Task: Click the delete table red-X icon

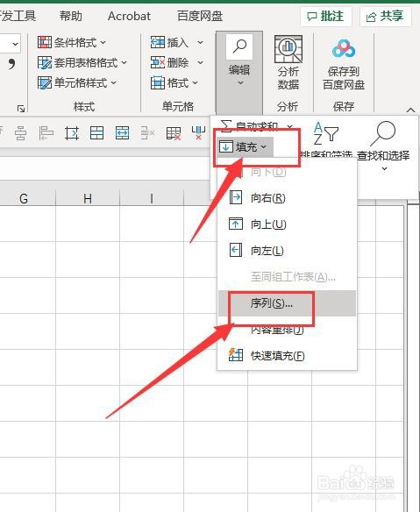Action: pyautogui.click(x=173, y=133)
